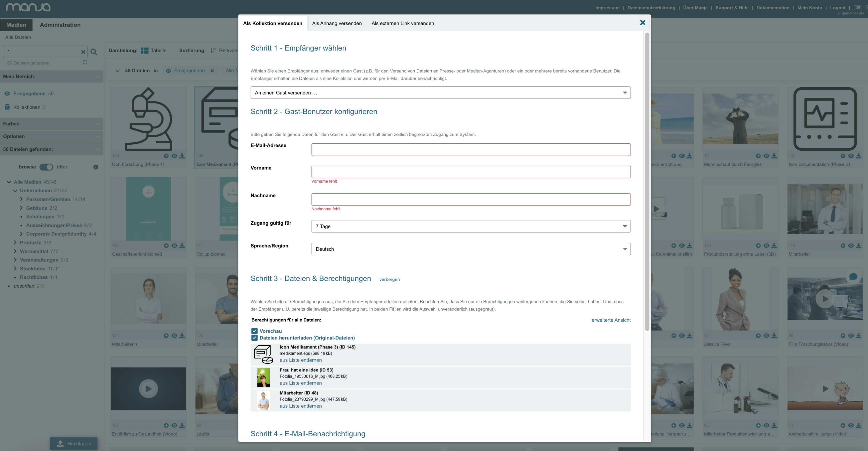Add Film Forschungslabor video to collection
868x451 pixels.
(843, 335)
